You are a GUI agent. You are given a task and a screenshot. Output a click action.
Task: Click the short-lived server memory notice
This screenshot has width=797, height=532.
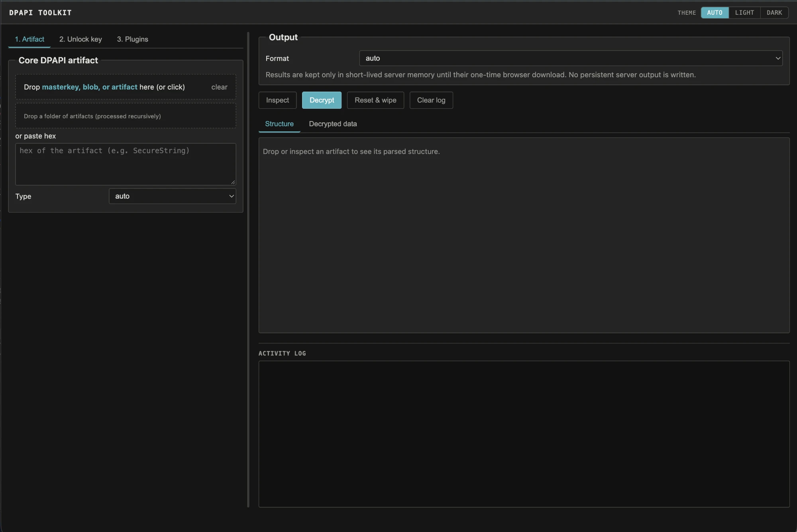[481, 75]
